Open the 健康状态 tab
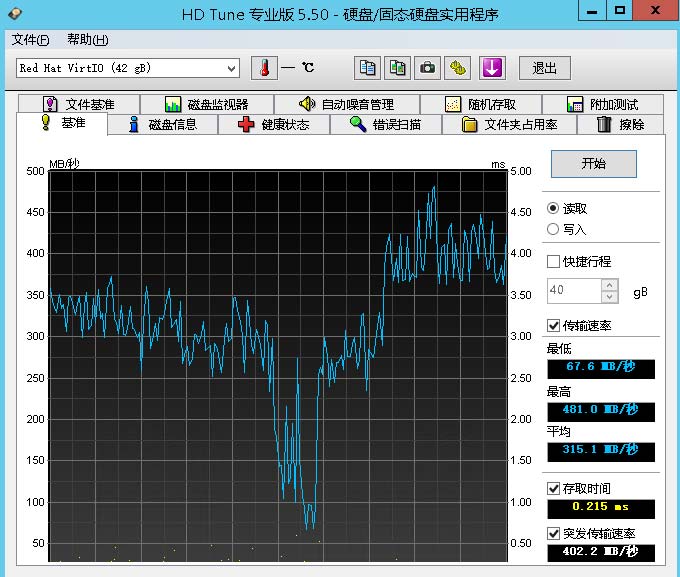680x577 pixels. [274, 125]
